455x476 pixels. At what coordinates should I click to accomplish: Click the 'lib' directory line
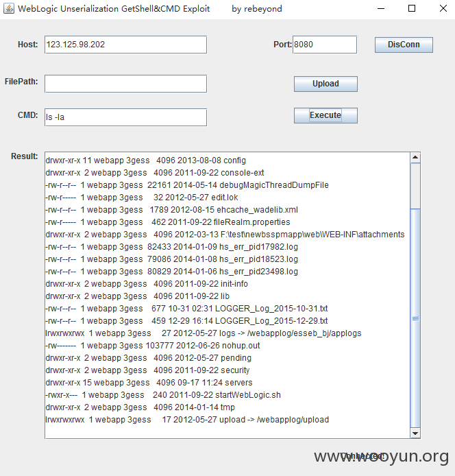click(138, 296)
